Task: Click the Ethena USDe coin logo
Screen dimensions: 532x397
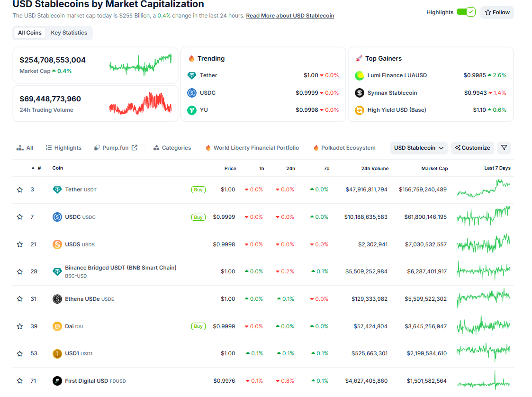Action: pyautogui.click(x=57, y=299)
